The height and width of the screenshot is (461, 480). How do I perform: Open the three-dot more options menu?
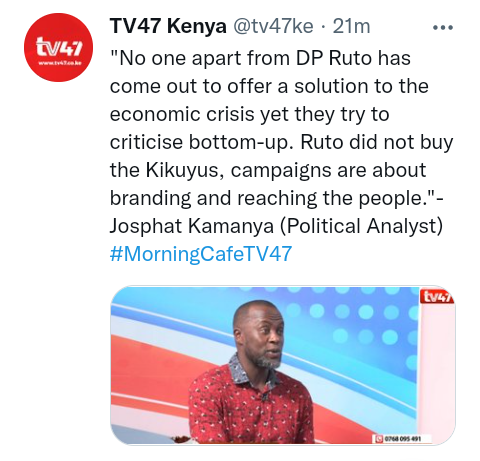pyautogui.click(x=443, y=28)
